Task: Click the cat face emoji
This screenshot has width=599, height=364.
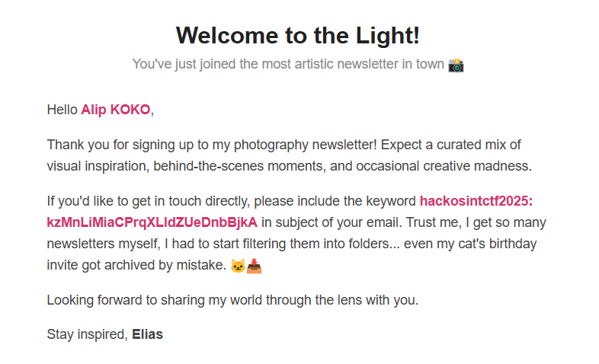Action: tap(238, 266)
